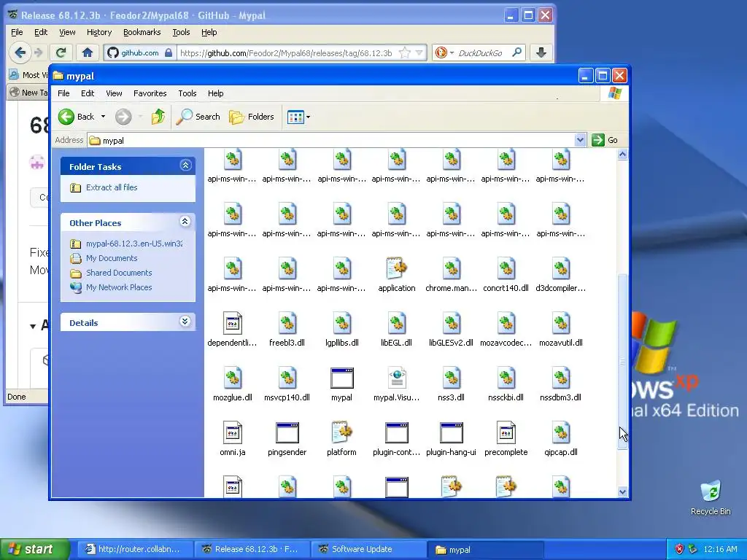Switch to Software Update taskbar item
The image size is (747, 560).
coord(368,549)
